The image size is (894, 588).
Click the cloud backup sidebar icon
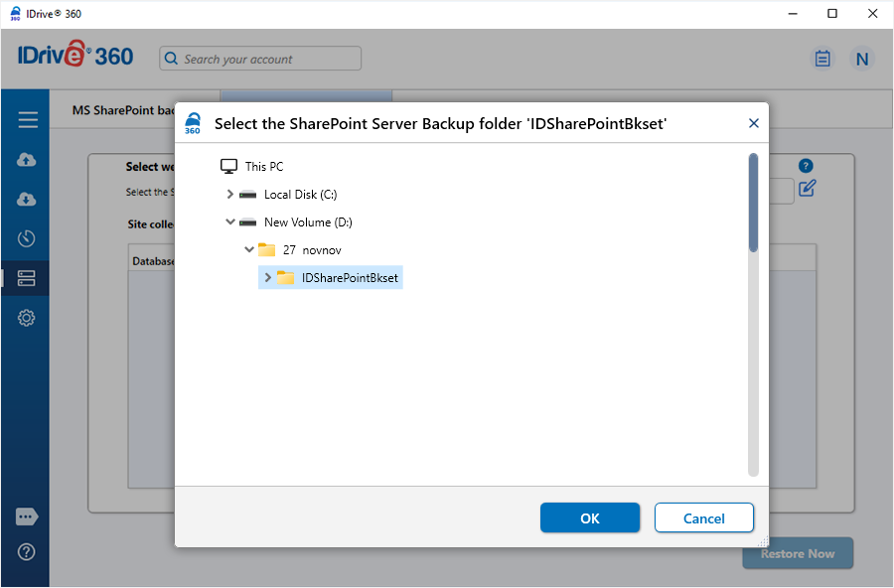coord(27,160)
